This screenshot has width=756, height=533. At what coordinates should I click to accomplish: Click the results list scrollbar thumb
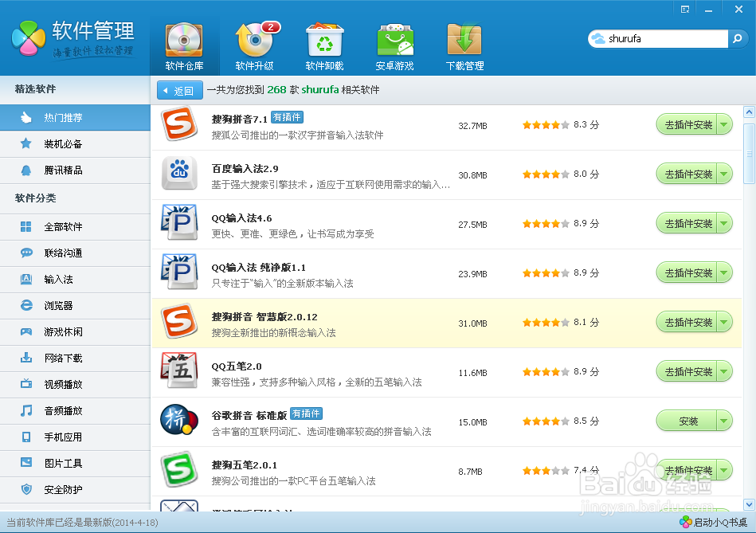(x=749, y=154)
